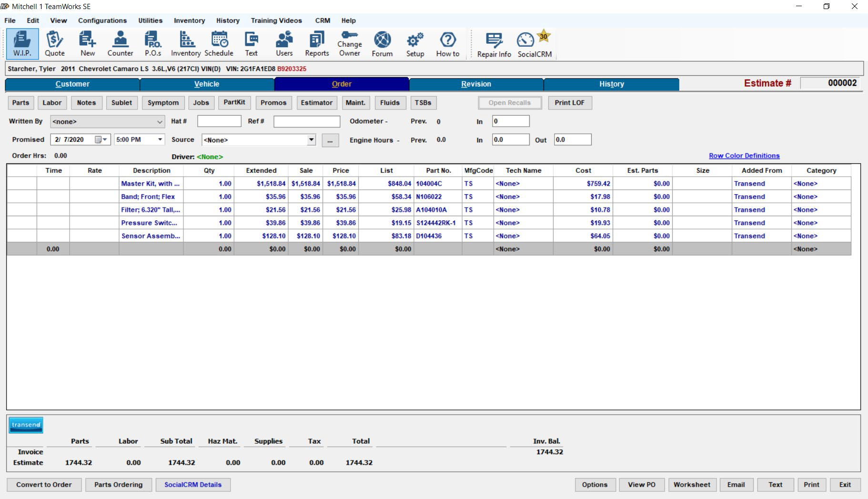The width and height of the screenshot is (868, 499).
Task: Create a Quote using the Quote icon
Action: 54,43
